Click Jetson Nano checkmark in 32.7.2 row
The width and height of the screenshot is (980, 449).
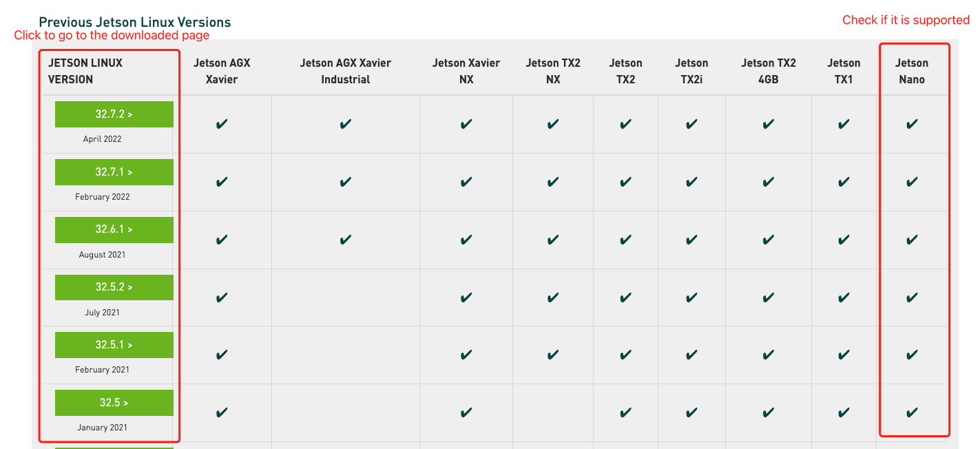click(x=912, y=125)
